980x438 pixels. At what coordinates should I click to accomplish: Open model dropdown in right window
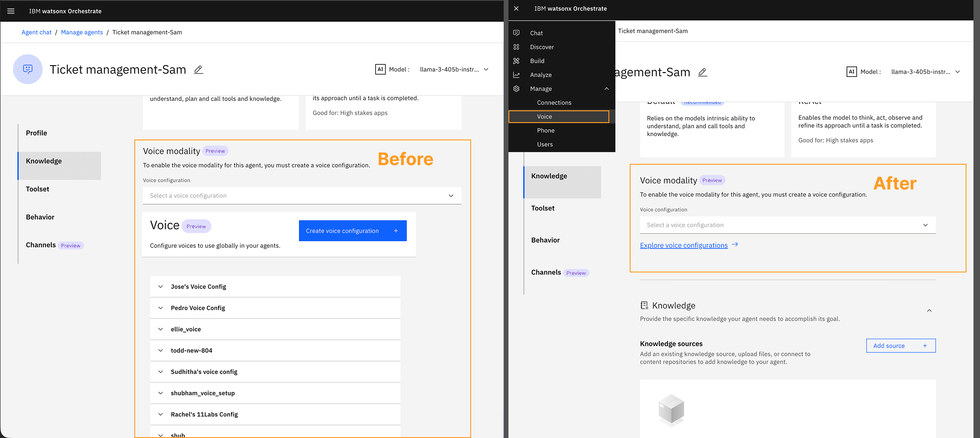[958, 72]
